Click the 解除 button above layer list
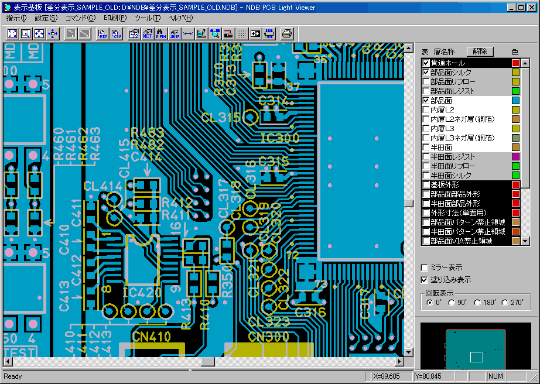540x384 pixels. (x=480, y=52)
